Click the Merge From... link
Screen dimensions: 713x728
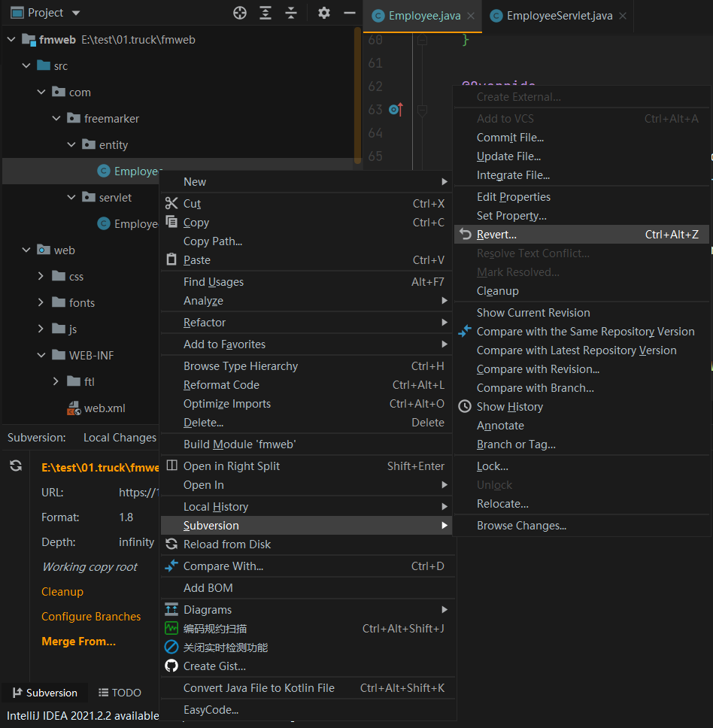click(x=78, y=642)
